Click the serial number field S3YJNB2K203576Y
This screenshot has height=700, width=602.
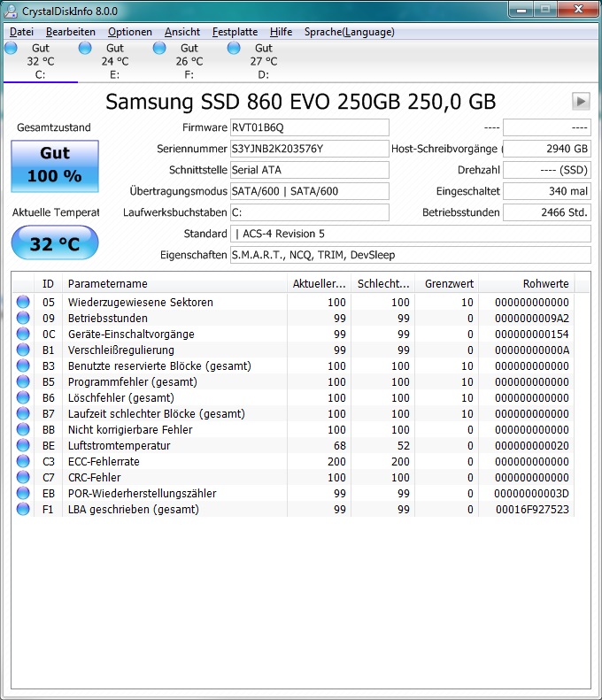pyautogui.click(x=310, y=149)
